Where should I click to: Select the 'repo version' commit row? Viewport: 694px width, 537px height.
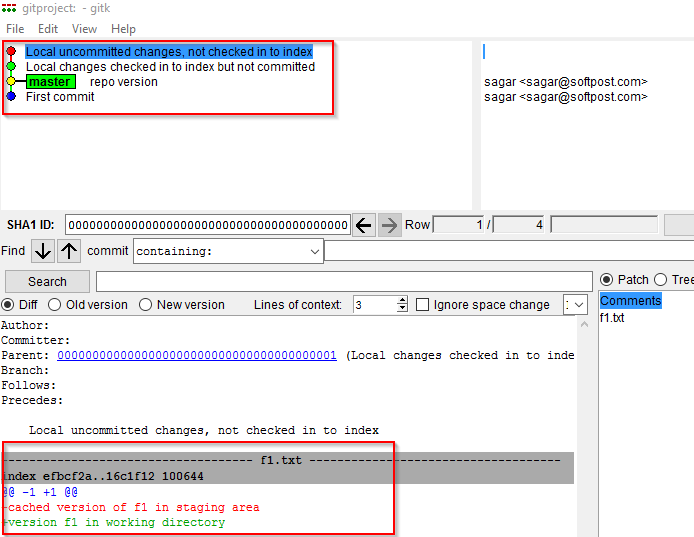coord(123,81)
